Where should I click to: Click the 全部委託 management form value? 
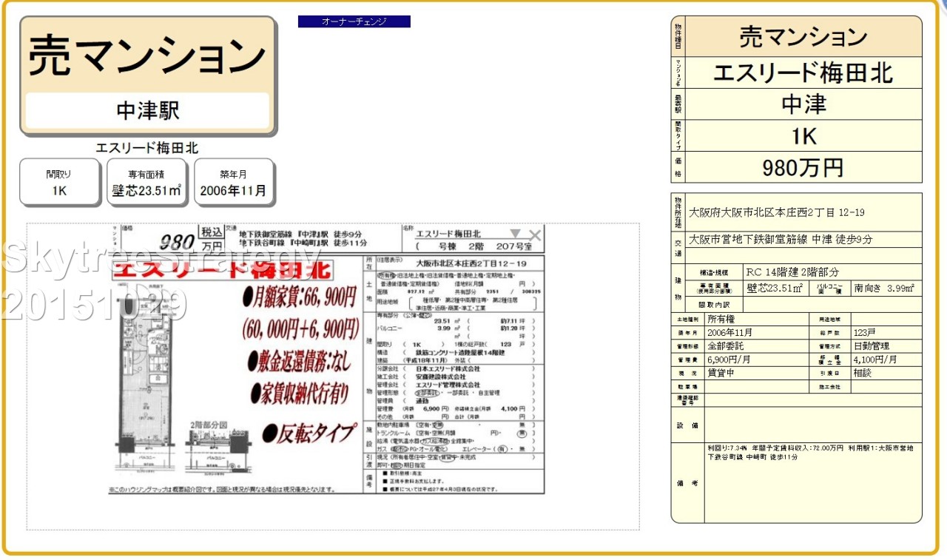tap(726, 346)
